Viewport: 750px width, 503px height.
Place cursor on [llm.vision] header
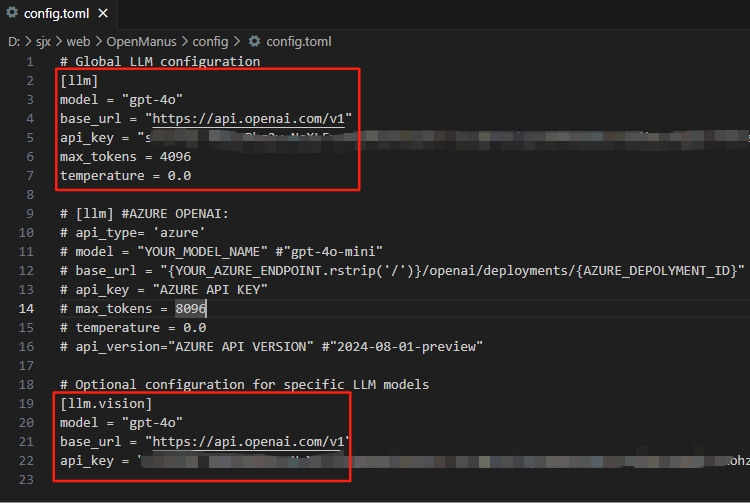pyautogui.click(x=106, y=404)
